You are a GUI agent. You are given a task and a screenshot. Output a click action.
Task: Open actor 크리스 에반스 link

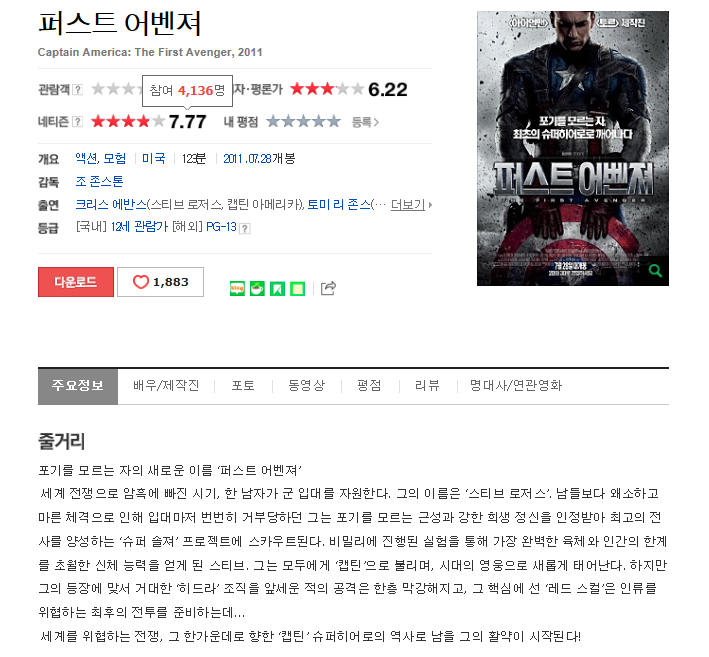(x=111, y=205)
